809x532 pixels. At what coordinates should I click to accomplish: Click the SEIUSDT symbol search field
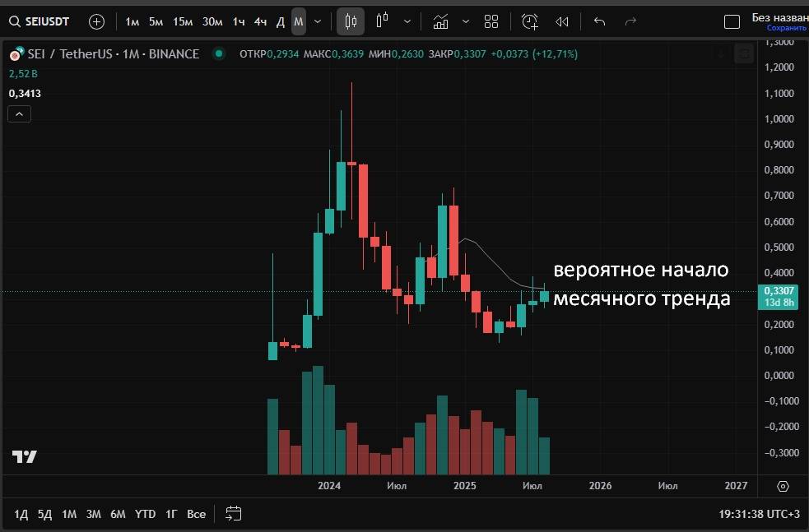40,21
